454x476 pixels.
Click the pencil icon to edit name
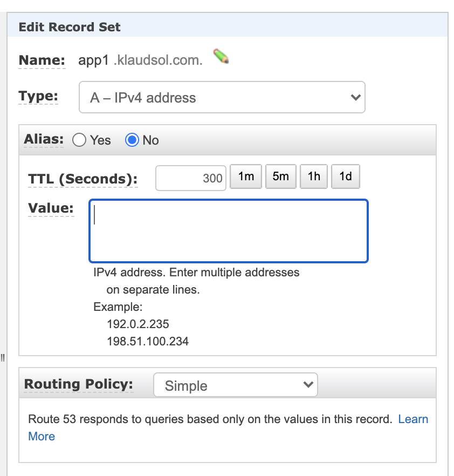tap(221, 57)
